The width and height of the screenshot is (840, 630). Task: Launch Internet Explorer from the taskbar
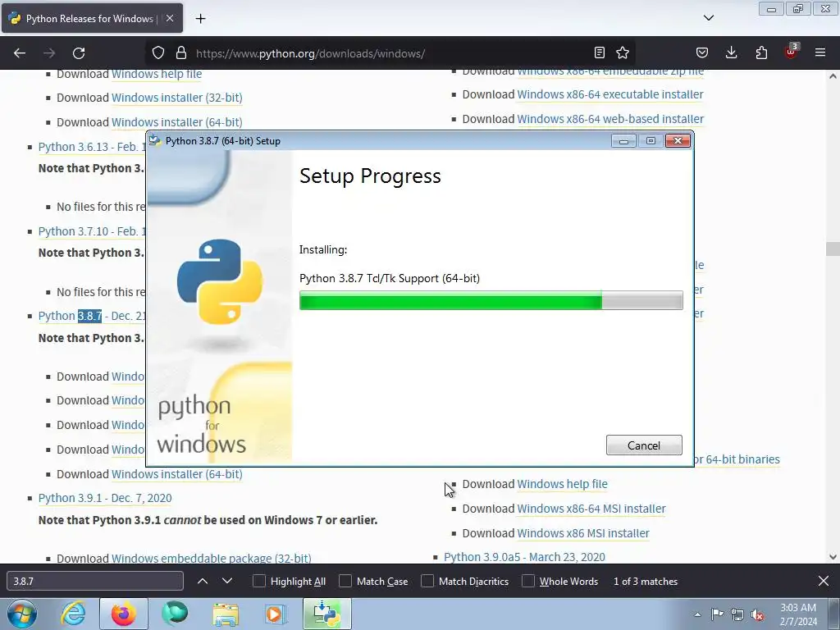73,614
